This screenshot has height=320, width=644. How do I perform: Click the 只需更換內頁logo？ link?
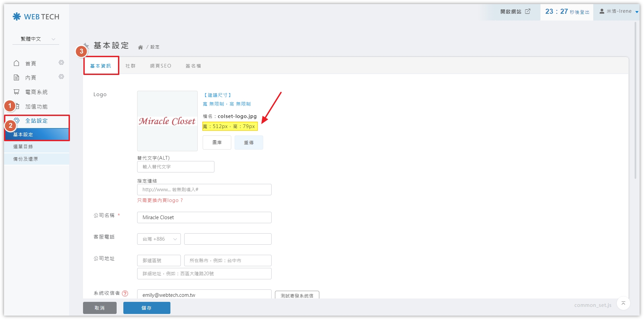point(160,200)
